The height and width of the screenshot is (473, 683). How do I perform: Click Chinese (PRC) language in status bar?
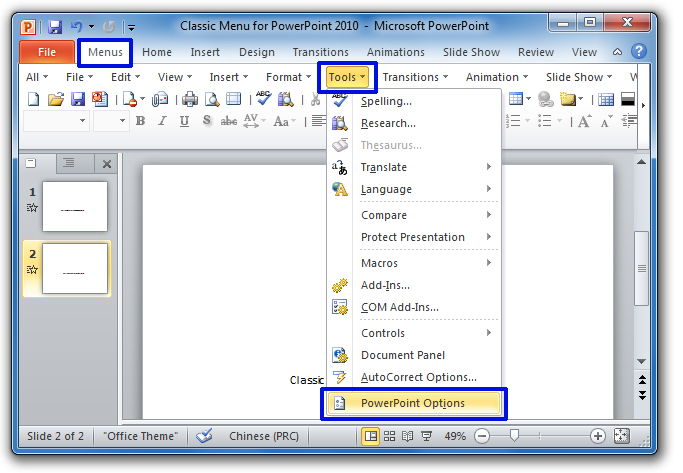point(263,436)
